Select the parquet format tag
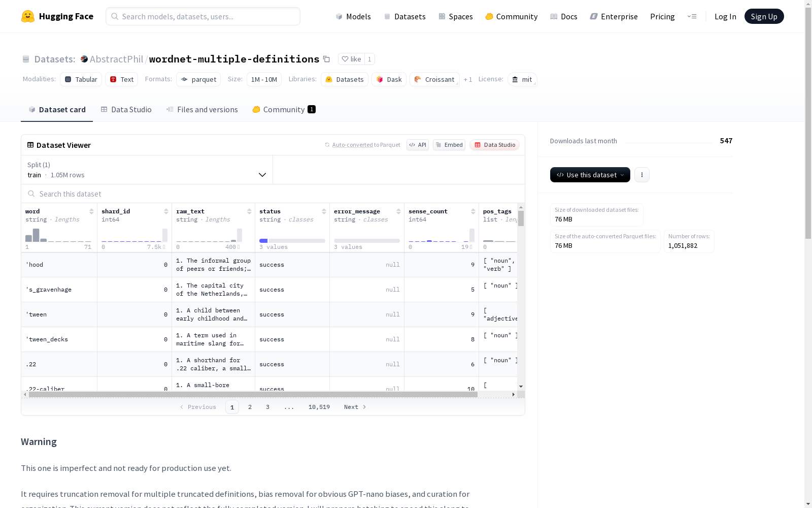This screenshot has height=508, width=812. coord(198,79)
